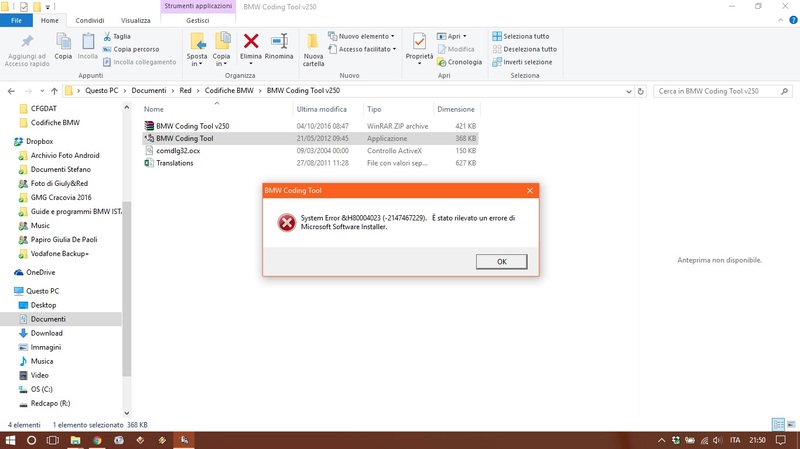This screenshot has width=800, height=449.
Task: Click Deseleziona tutto
Action: [x=524, y=49]
